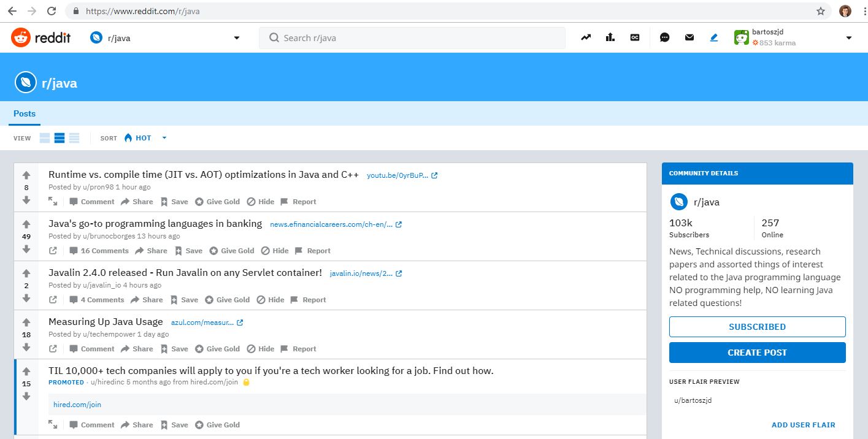Open Reddit chat via speech bubble icon
Screen dimensions: 868x439
(x=664, y=37)
